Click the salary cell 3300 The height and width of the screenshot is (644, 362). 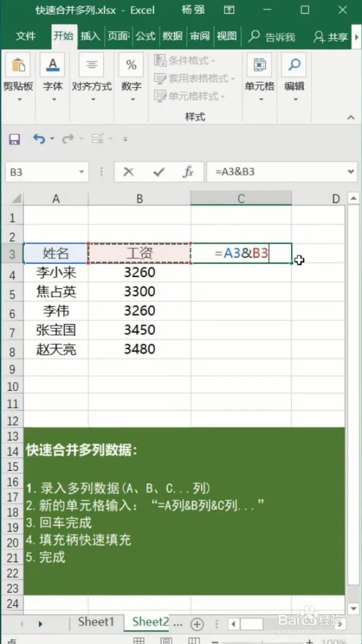pos(139,292)
